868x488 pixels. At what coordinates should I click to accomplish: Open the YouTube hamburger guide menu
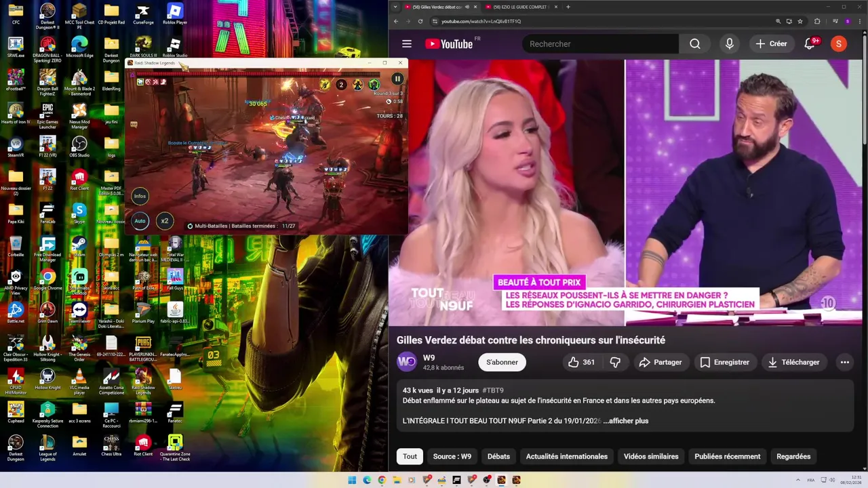click(407, 44)
